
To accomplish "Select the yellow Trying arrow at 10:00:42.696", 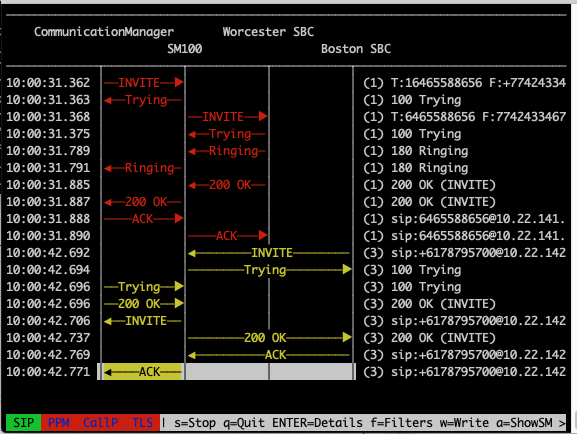I will click(143, 287).
